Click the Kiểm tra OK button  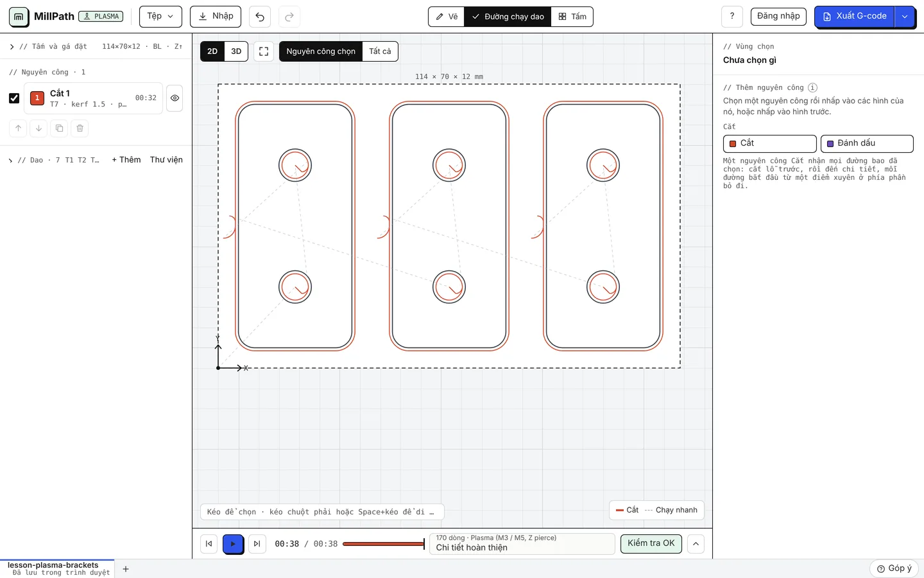pyautogui.click(x=651, y=543)
